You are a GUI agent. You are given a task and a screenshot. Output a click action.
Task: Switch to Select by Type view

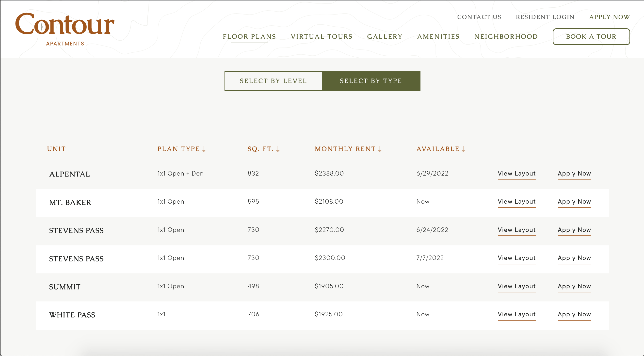tap(371, 81)
